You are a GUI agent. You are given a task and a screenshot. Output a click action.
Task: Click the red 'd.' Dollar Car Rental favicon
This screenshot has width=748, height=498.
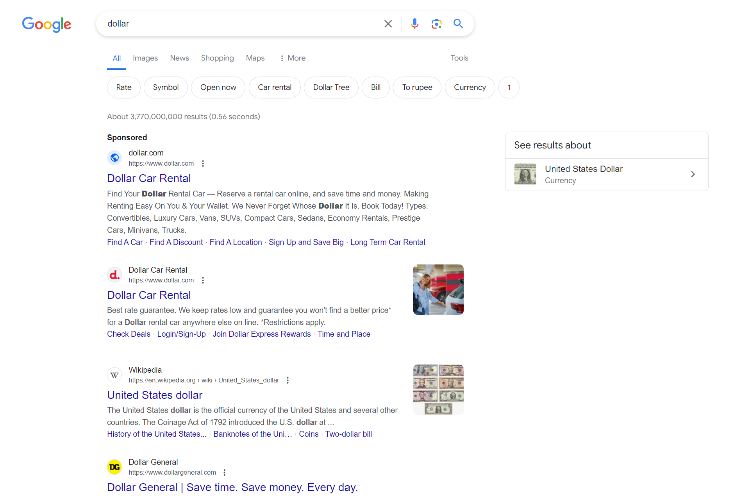114,275
